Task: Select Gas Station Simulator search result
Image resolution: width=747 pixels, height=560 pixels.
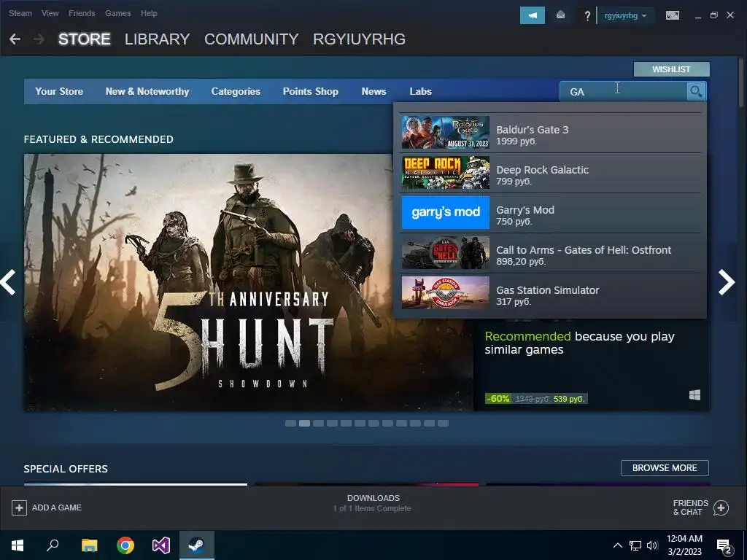Action: (x=551, y=293)
